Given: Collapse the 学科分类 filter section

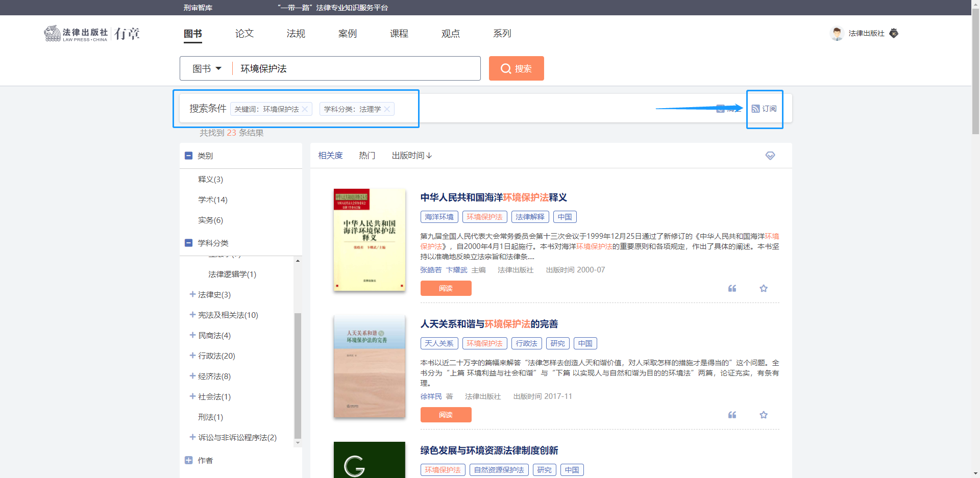Looking at the screenshot, I should pyautogui.click(x=188, y=243).
